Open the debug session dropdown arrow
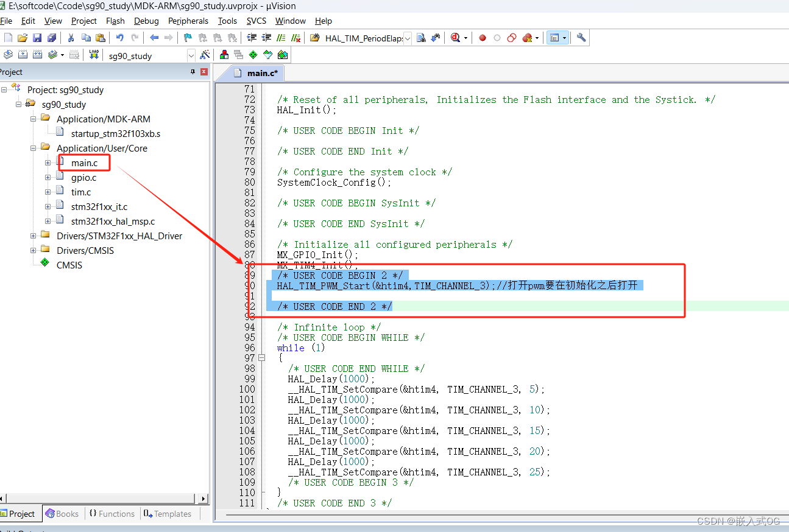789x532 pixels. (466, 38)
